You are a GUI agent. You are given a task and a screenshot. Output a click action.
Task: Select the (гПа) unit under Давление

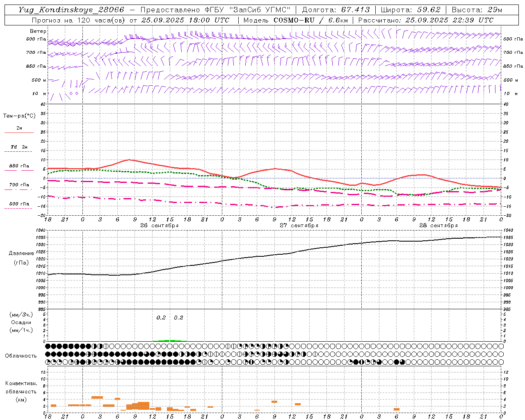tap(21, 262)
